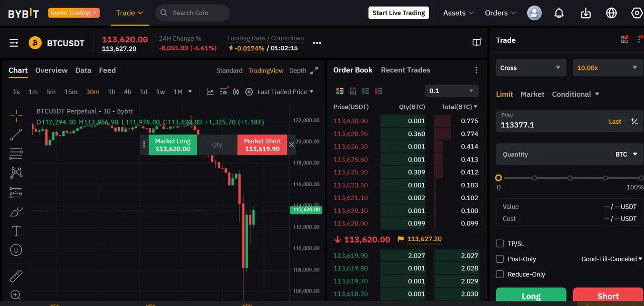Open chart settings via the hexagon icon
This screenshot has height=306, width=644.
pos(249,92)
